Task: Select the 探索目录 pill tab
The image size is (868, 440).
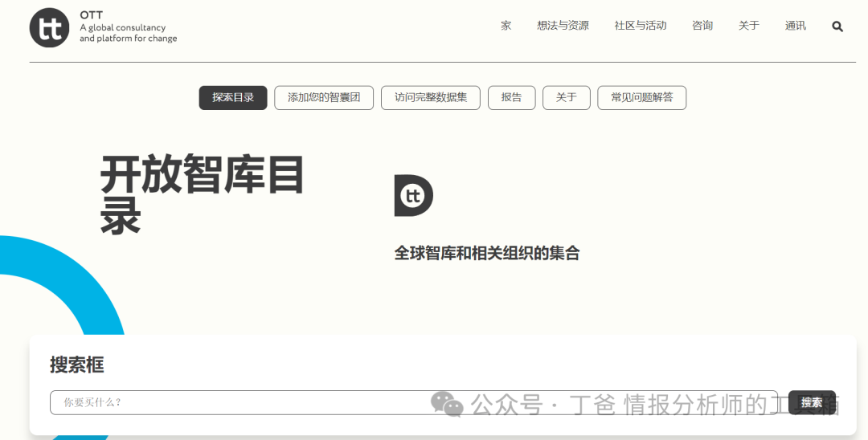Action: pyautogui.click(x=233, y=98)
